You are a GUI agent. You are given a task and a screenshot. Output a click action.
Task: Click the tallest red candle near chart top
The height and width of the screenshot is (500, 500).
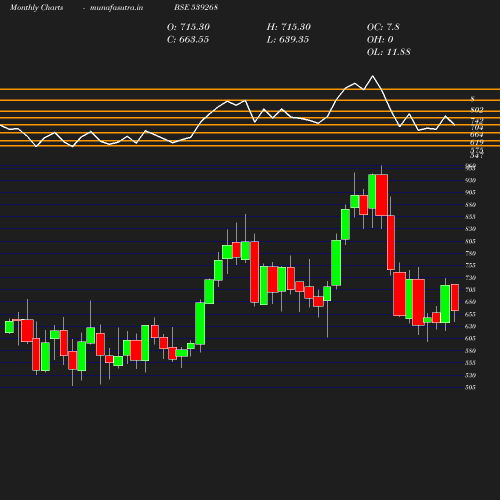382,195
